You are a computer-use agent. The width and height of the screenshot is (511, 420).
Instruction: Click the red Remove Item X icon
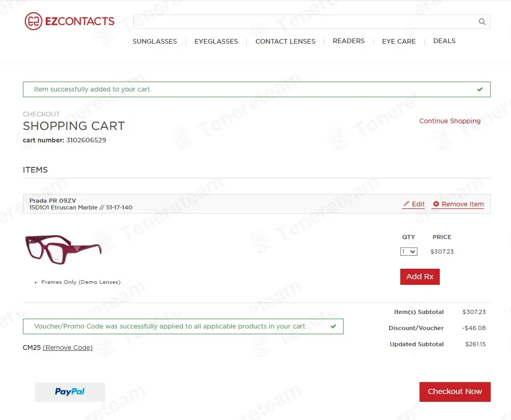[x=436, y=204]
